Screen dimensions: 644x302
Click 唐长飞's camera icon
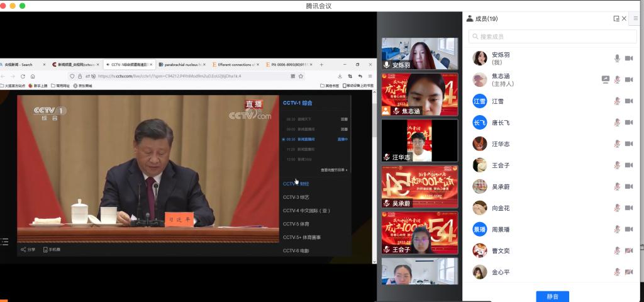point(629,123)
